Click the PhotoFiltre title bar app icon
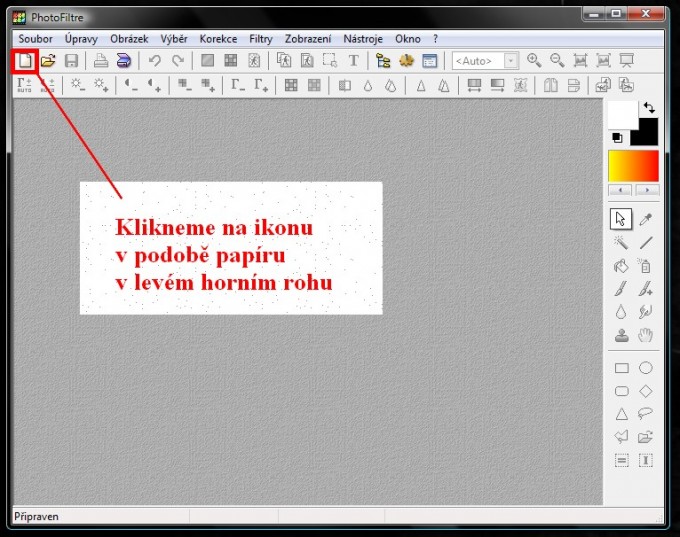 [x=19, y=17]
